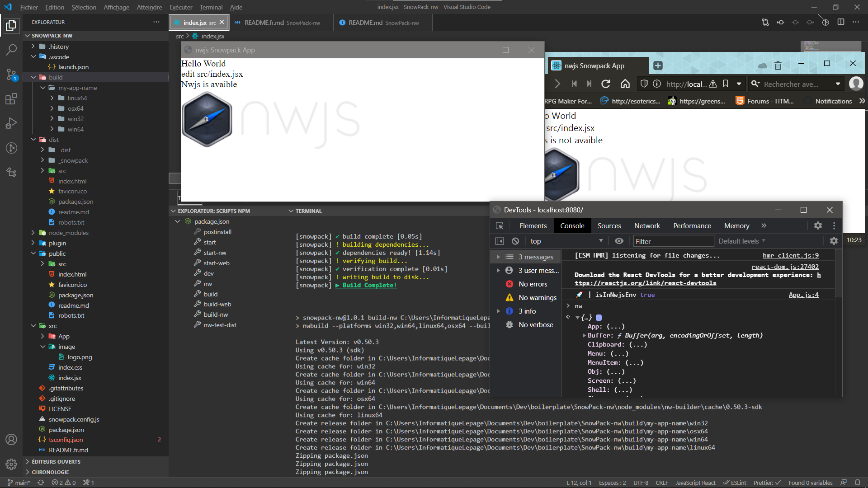Switch to DevTools Elements tab

[x=533, y=226]
